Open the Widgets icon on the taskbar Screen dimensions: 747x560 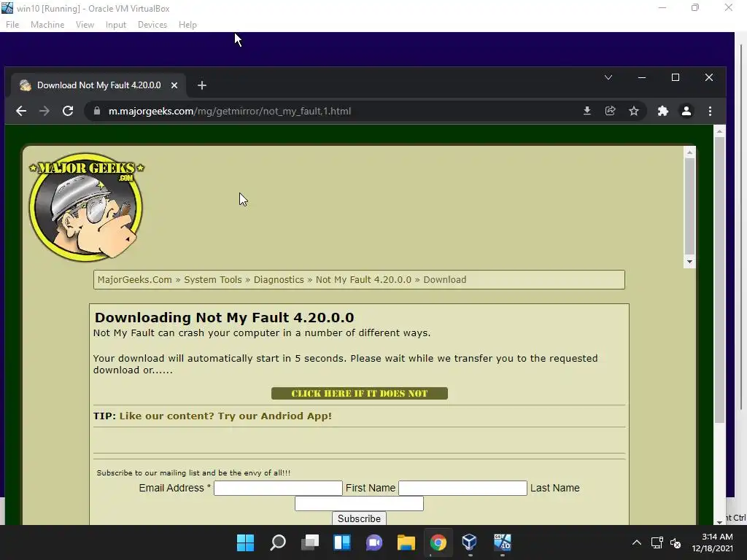click(342, 542)
